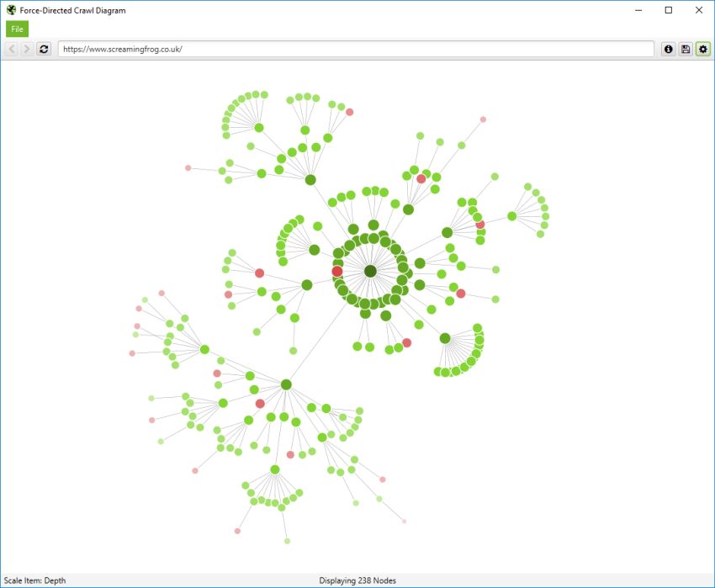Click the 'Scale Item: Depth' status text
The image size is (715, 588).
(34, 580)
